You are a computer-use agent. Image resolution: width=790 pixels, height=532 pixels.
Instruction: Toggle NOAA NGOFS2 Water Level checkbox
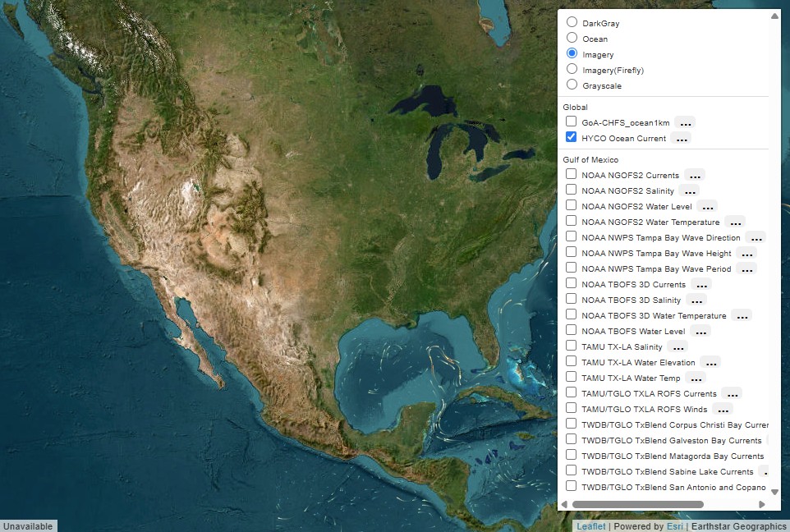click(571, 205)
